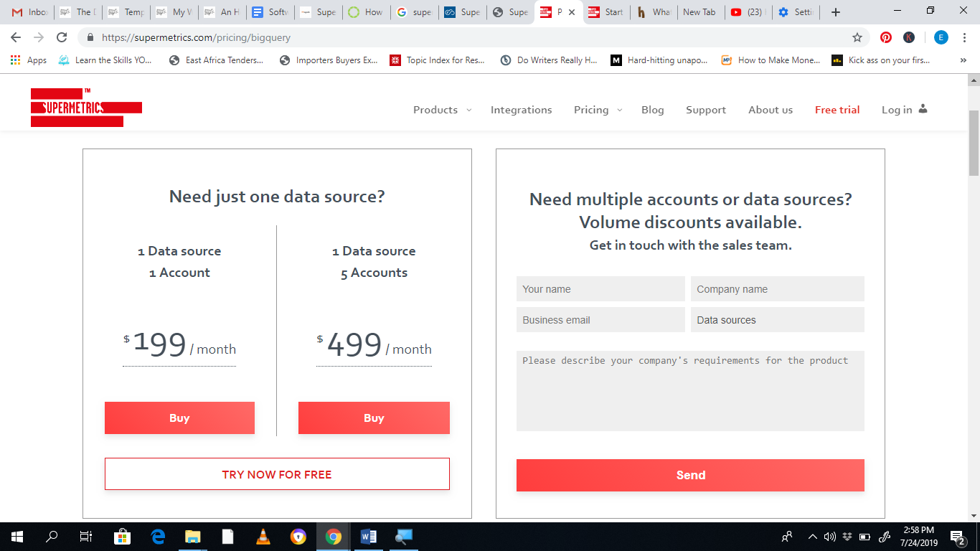
Task: Launch VLC media player from taskbar
Action: pyautogui.click(x=263, y=536)
